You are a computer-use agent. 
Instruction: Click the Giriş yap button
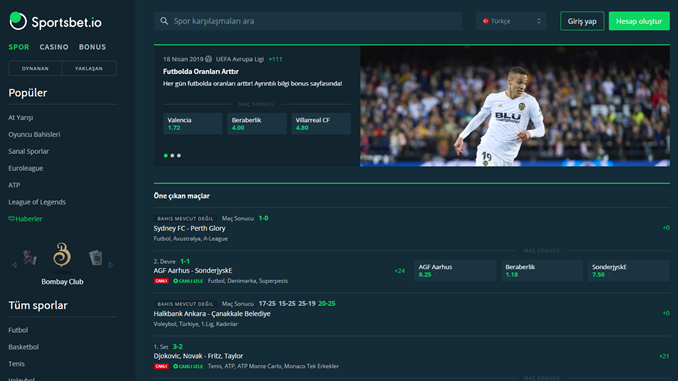(x=582, y=21)
